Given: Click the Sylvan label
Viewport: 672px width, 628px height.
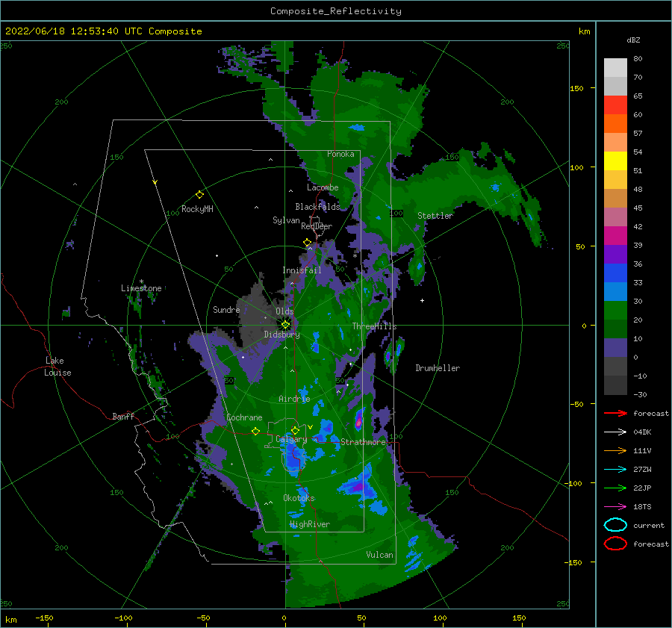Looking at the screenshot, I should click(x=286, y=220).
